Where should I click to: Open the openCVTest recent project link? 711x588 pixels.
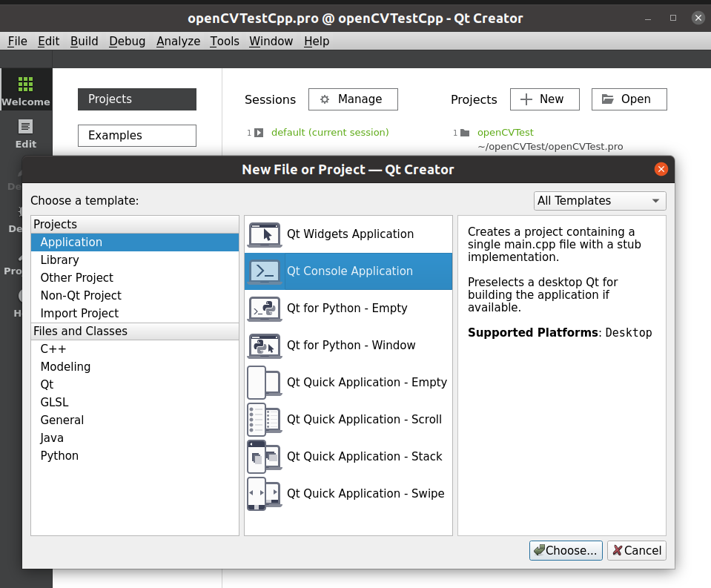click(505, 133)
